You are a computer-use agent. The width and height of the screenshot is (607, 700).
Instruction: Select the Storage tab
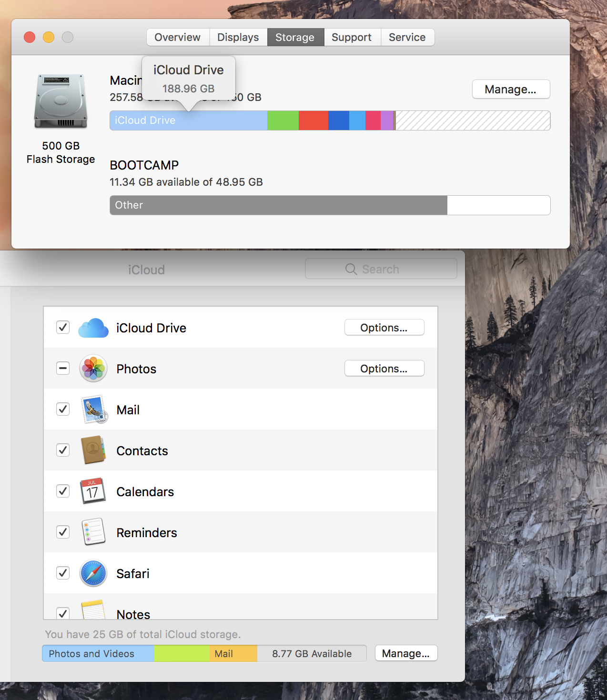(295, 37)
